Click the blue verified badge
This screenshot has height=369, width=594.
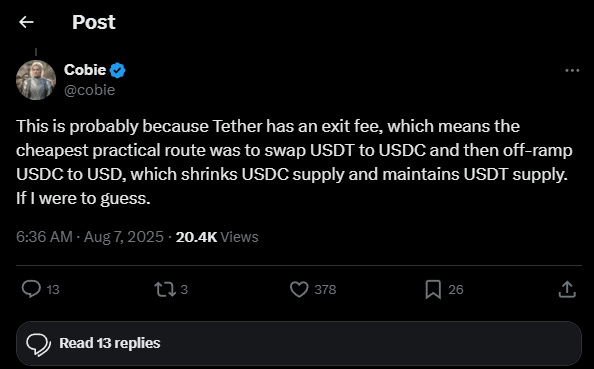tap(117, 70)
